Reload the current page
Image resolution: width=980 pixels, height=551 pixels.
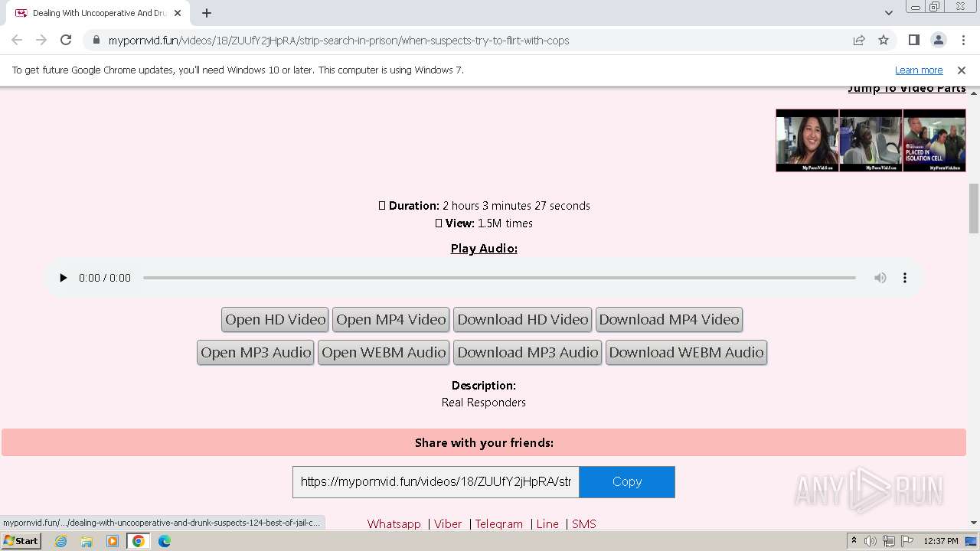pyautogui.click(x=66, y=41)
